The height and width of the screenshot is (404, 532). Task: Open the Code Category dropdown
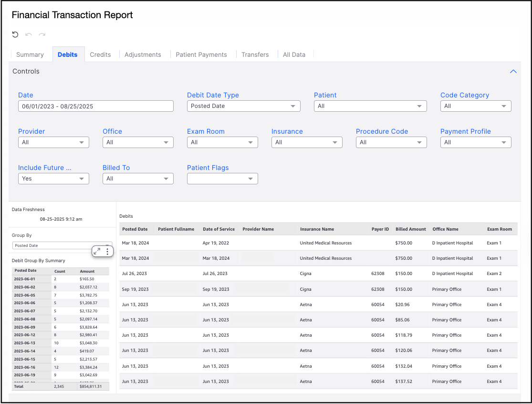tap(476, 106)
